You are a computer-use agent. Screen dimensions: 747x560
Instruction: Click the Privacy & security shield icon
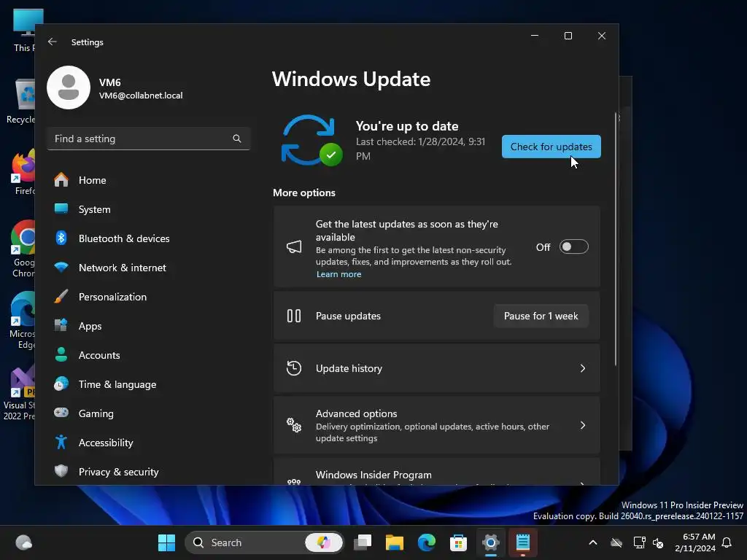61,471
